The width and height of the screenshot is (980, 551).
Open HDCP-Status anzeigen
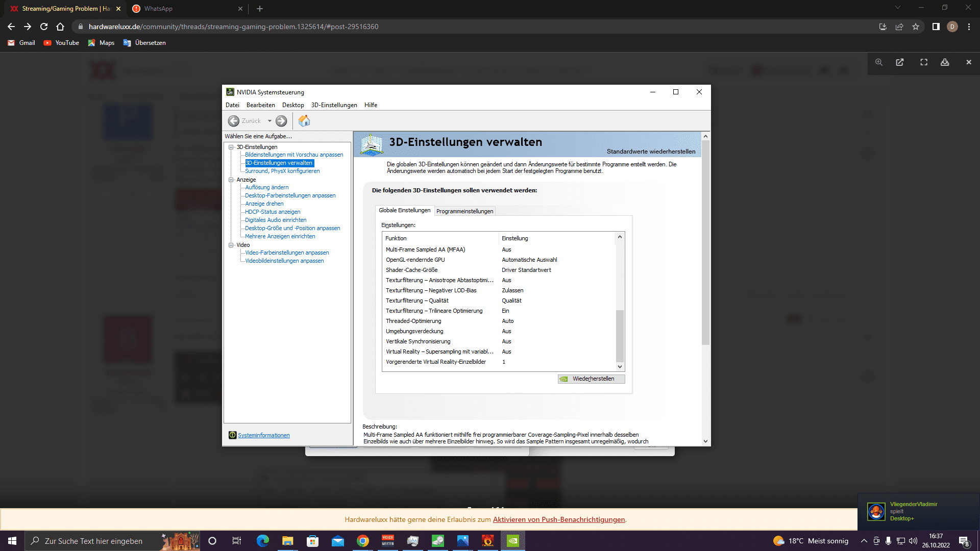point(273,212)
